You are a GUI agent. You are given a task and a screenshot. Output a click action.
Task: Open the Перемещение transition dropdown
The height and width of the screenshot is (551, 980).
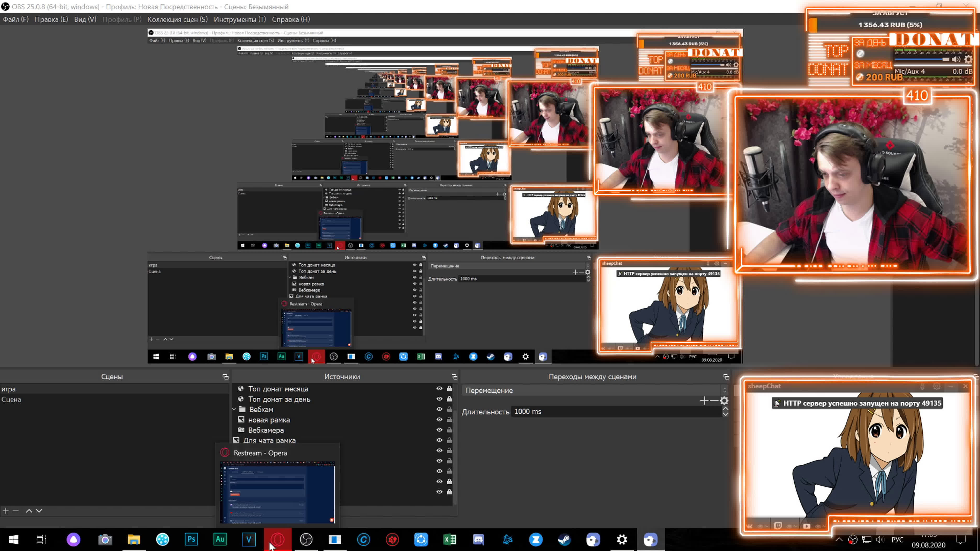(x=595, y=390)
